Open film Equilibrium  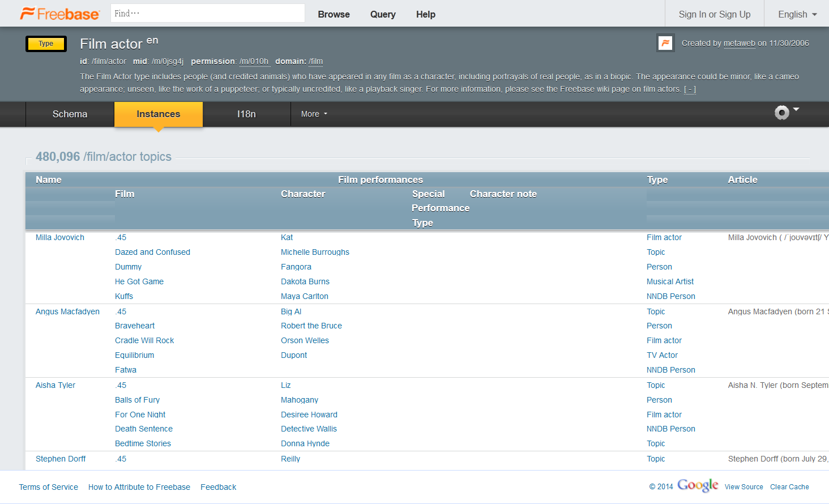(x=134, y=355)
